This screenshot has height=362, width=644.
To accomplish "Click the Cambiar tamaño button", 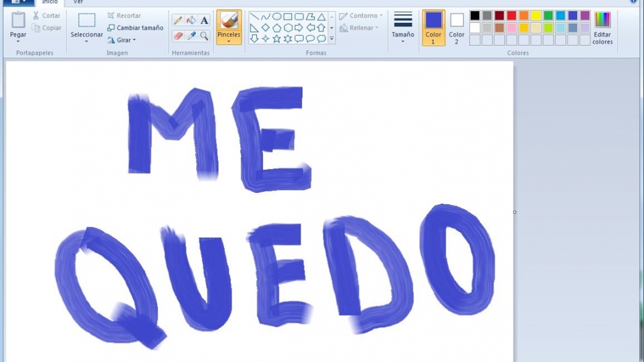I will tap(136, 28).
